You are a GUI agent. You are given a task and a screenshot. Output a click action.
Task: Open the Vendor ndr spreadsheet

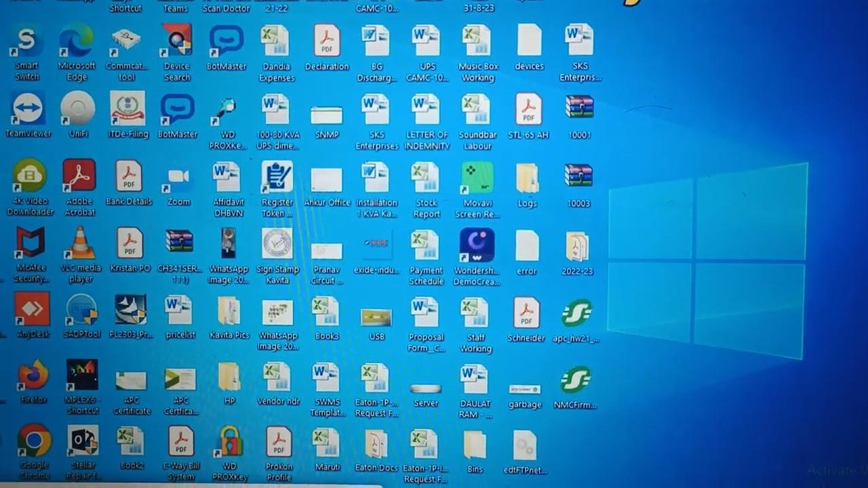coord(277,378)
